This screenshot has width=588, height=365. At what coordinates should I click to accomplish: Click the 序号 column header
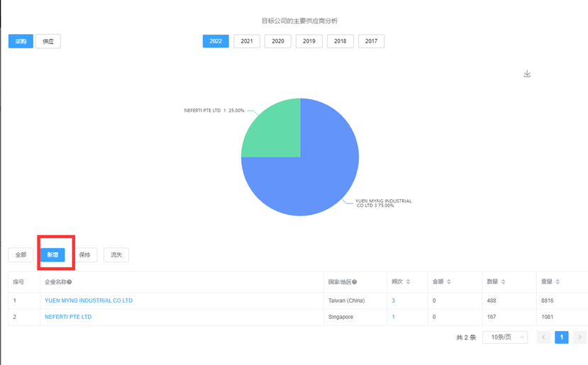pos(18,282)
